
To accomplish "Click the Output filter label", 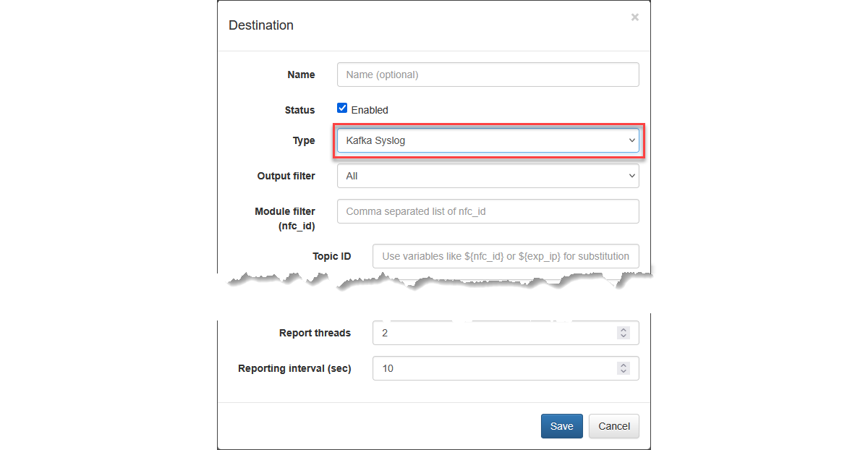I will pos(286,176).
